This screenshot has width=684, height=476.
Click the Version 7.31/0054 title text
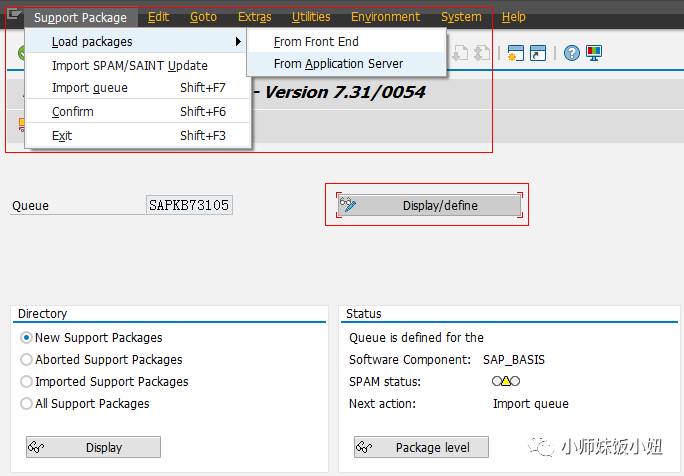click(x=345, y=92)
